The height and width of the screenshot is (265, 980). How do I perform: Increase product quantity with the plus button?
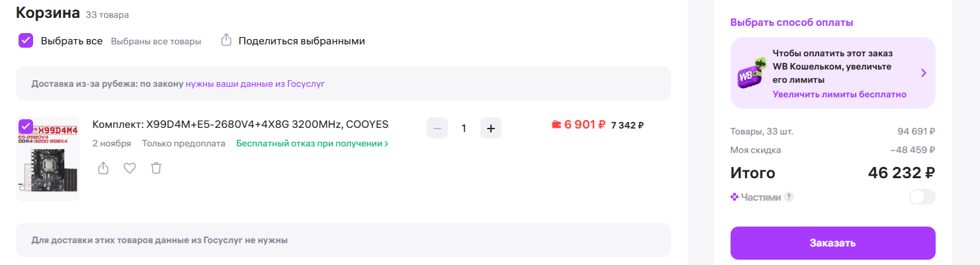(x=491, y=128)
